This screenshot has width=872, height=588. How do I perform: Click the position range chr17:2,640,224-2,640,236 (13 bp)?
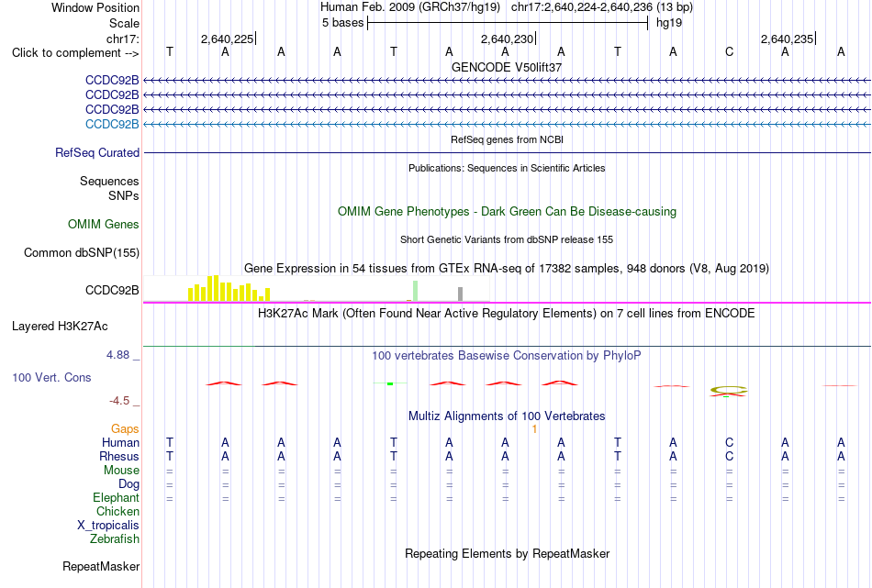(602, 7)
